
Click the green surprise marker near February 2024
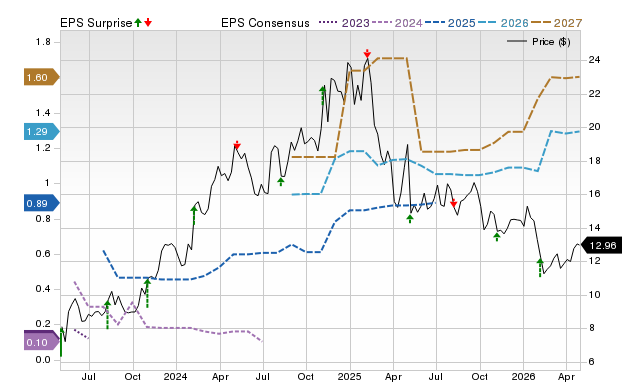tap(194, 215)
